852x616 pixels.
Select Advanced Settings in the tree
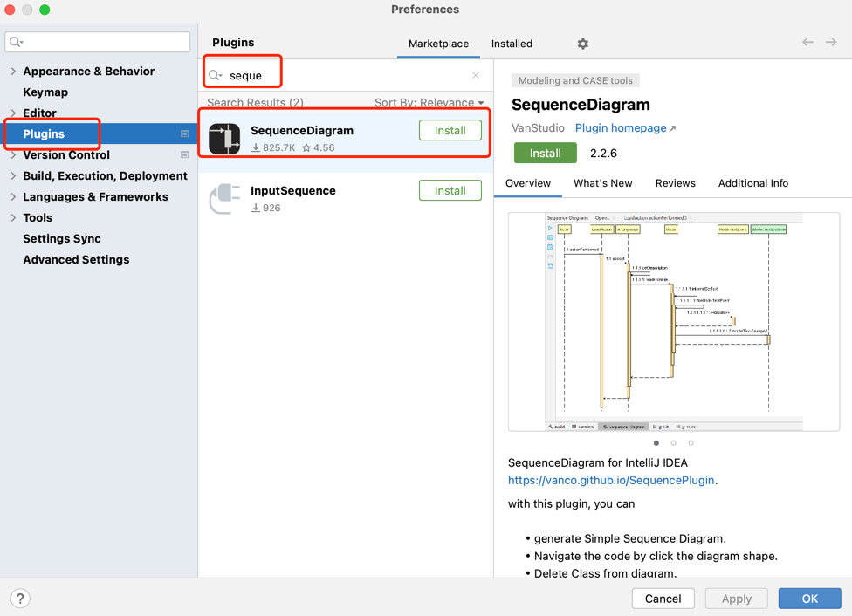76,260
